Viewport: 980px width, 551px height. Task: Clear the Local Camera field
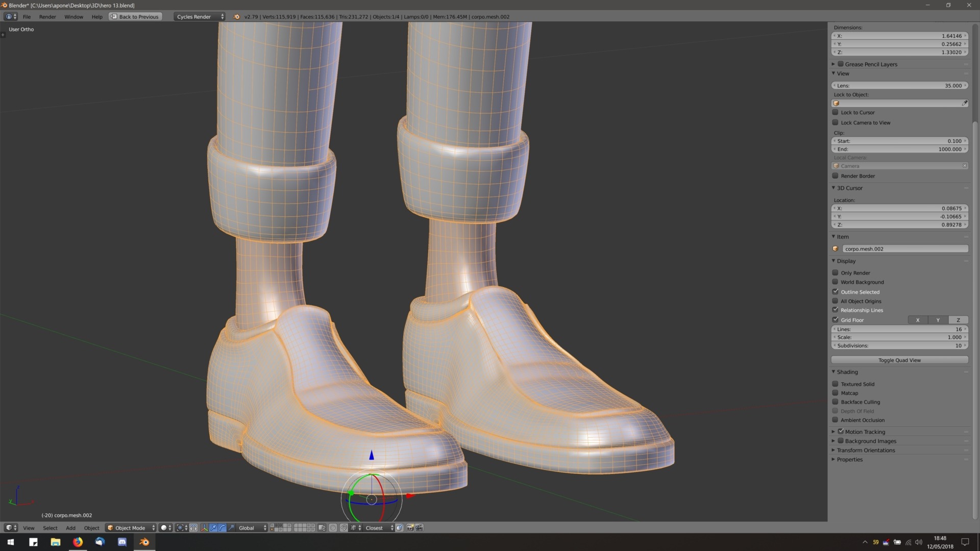[x=964, y=166]
